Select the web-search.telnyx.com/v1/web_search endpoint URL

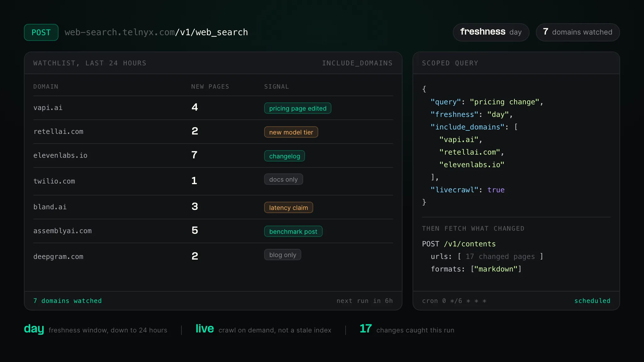tap(156, 32)
